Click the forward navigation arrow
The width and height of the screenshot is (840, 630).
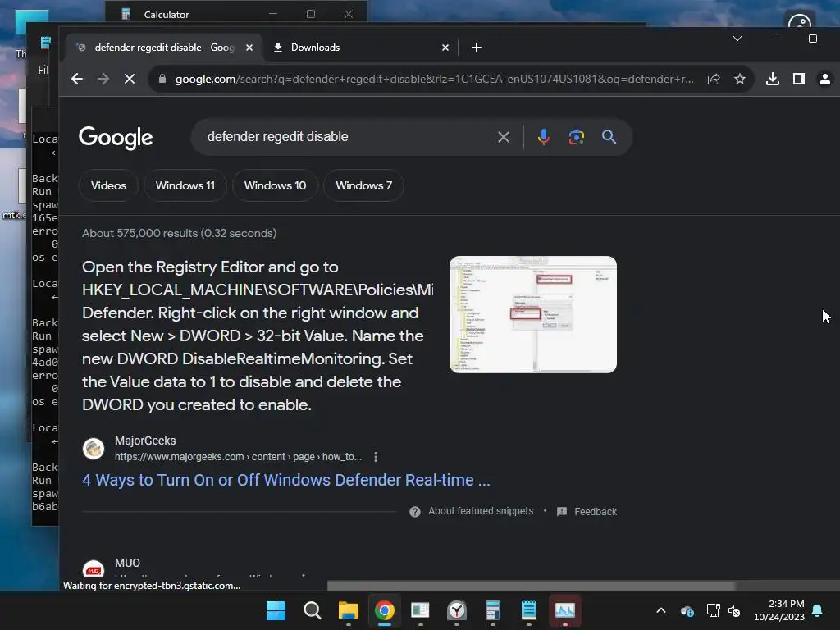103,80
